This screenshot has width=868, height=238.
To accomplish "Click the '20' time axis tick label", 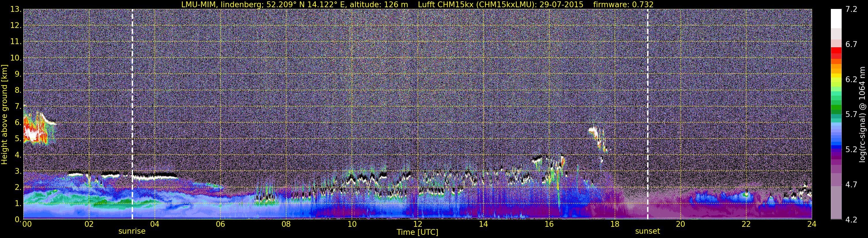I will click(680, 224).
